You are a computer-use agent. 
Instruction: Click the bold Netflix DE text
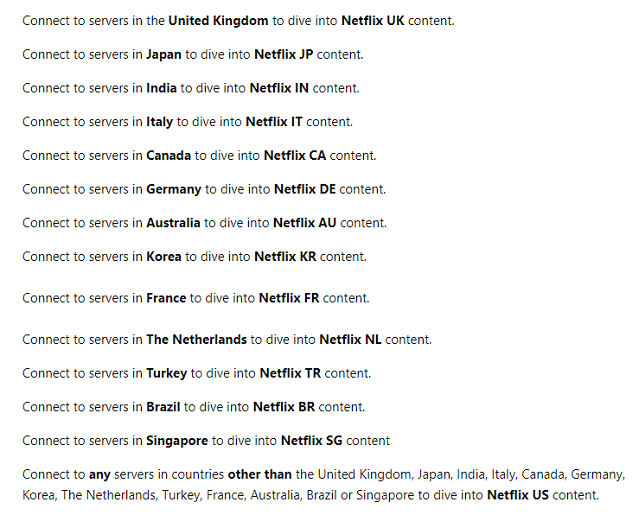coord(305,189)
